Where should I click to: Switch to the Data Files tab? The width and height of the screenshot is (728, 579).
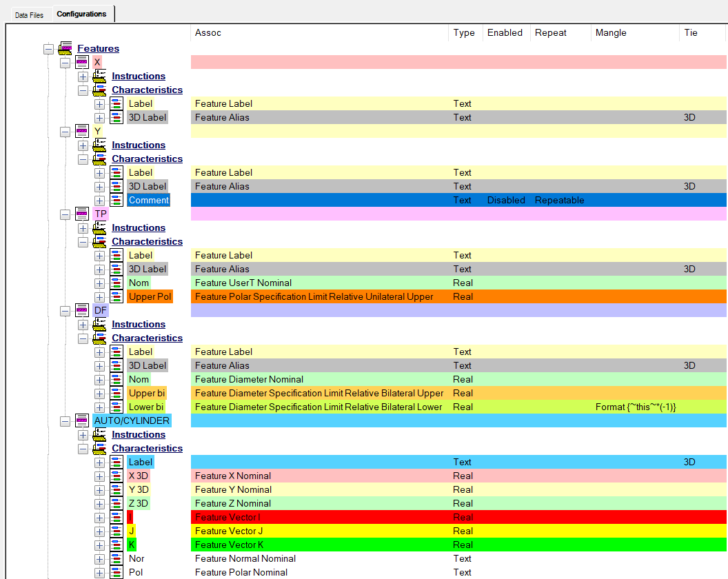tap(30, 14)
